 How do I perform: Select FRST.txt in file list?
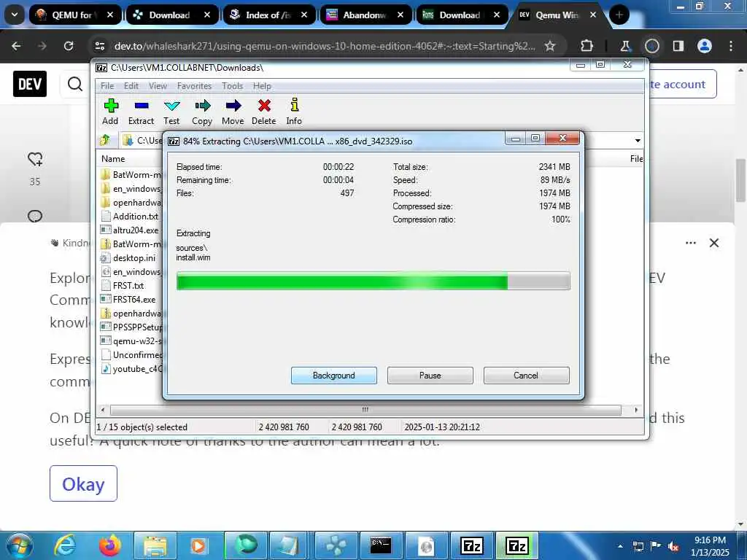(123, 285)
